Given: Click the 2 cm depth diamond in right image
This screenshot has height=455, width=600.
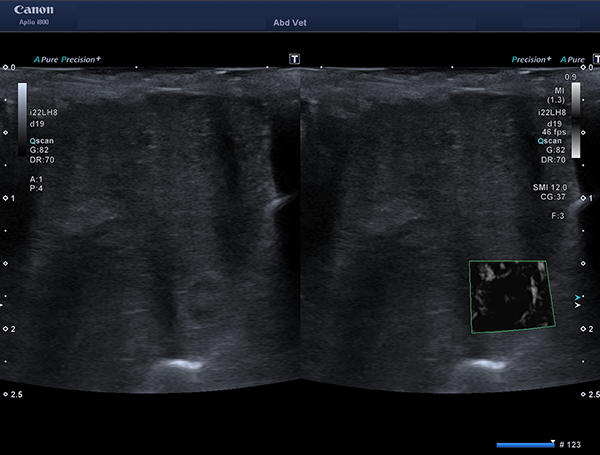Looking at the screenshot, I should pos(583,329).
